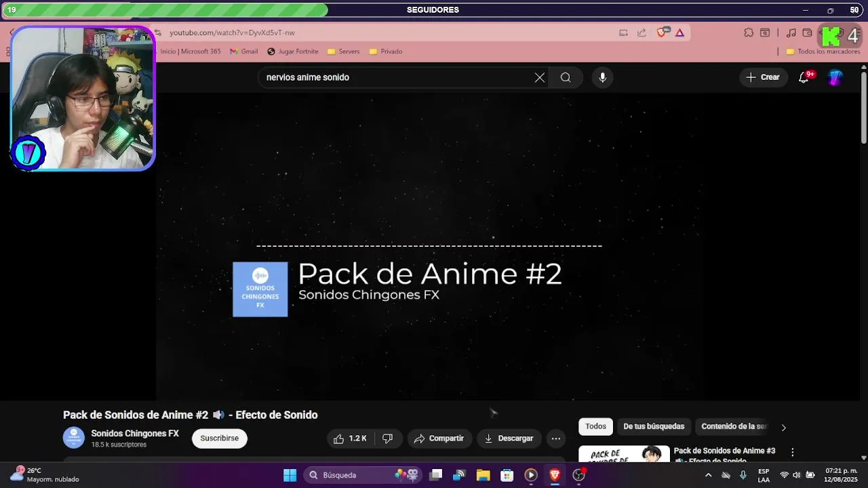This screenshot has height=488, width=868.
Task: Open the tray volume speaker icon
Action: 797,475
